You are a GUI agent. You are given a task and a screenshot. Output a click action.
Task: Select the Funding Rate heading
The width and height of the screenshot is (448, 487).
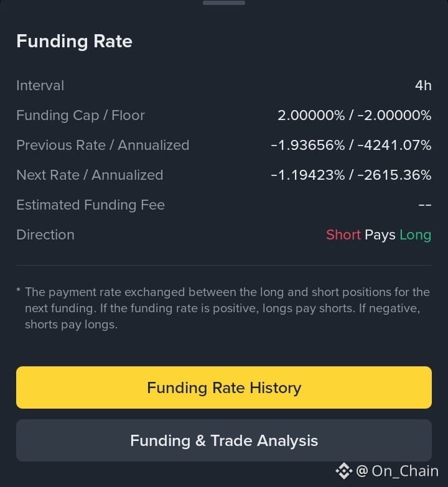[x=74, y=42]
